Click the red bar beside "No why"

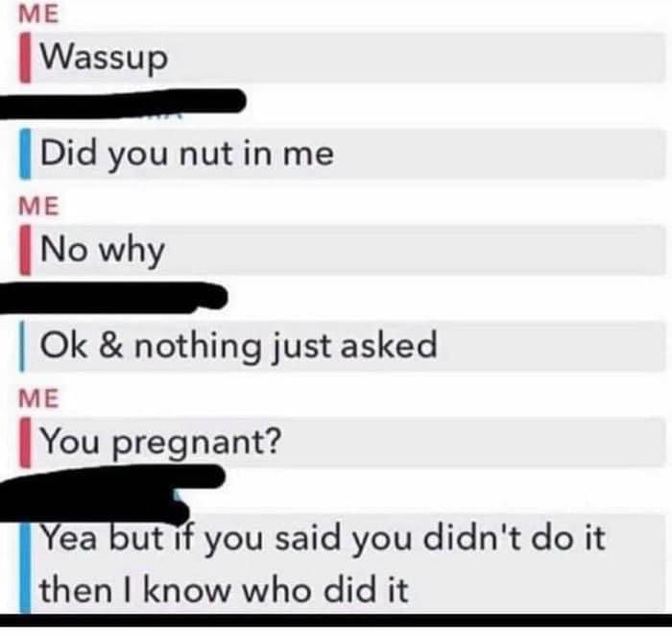tap(25, 250)
